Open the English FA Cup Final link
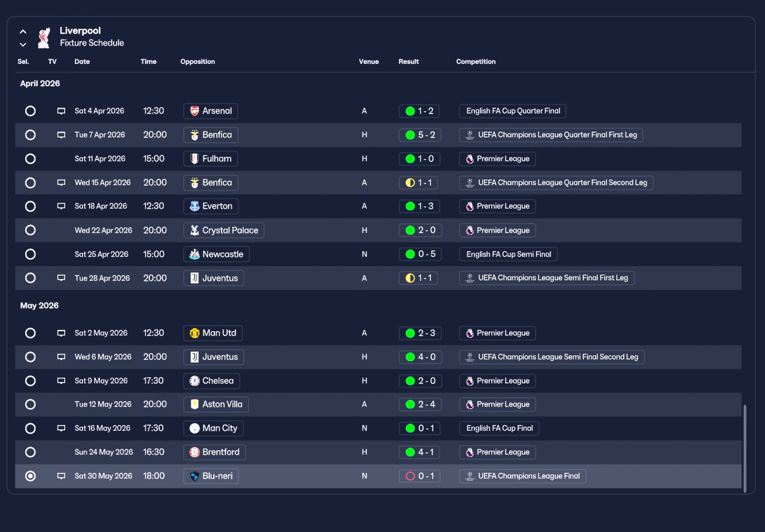Screen dimensions: 765x532 pyautogui.click(x=500, y=429)
